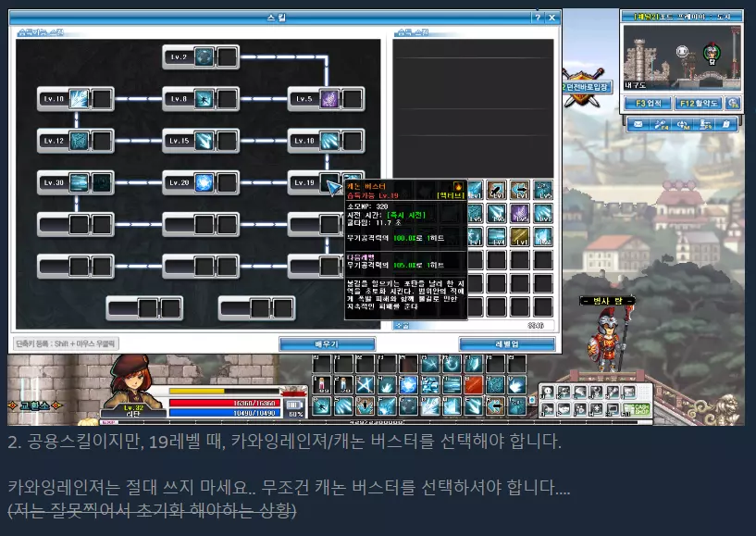This screenshot has height=536, width=756.
Task: Click the yellow gauge above the HP bar
Action: point(225,391)
